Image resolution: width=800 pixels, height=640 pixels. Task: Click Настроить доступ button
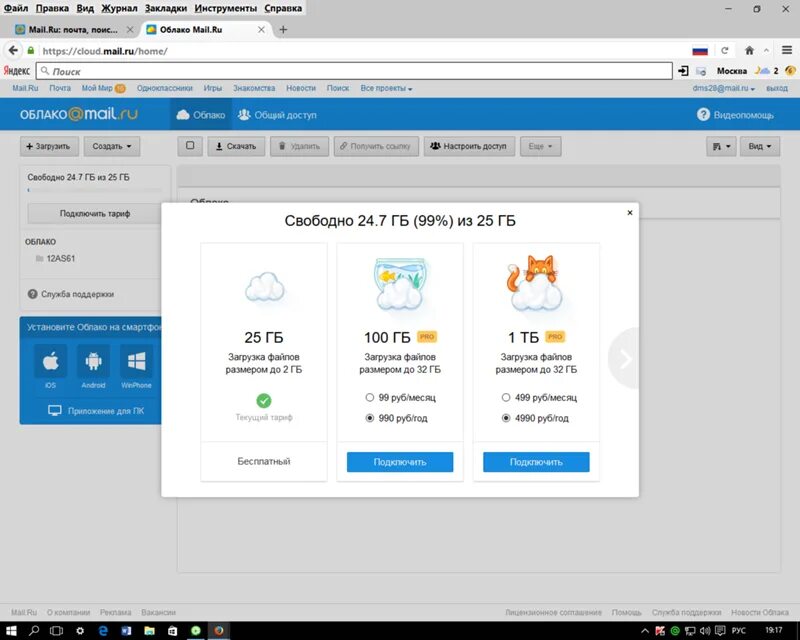point(469,146)
